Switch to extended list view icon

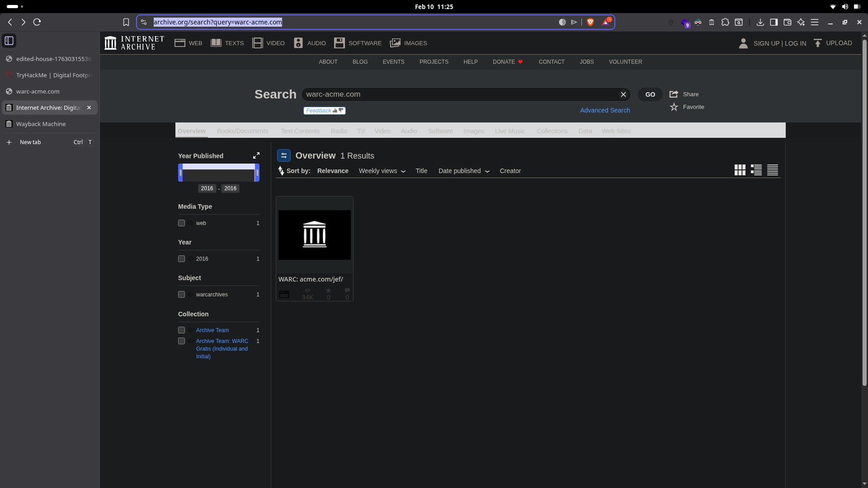click(756, 170)
